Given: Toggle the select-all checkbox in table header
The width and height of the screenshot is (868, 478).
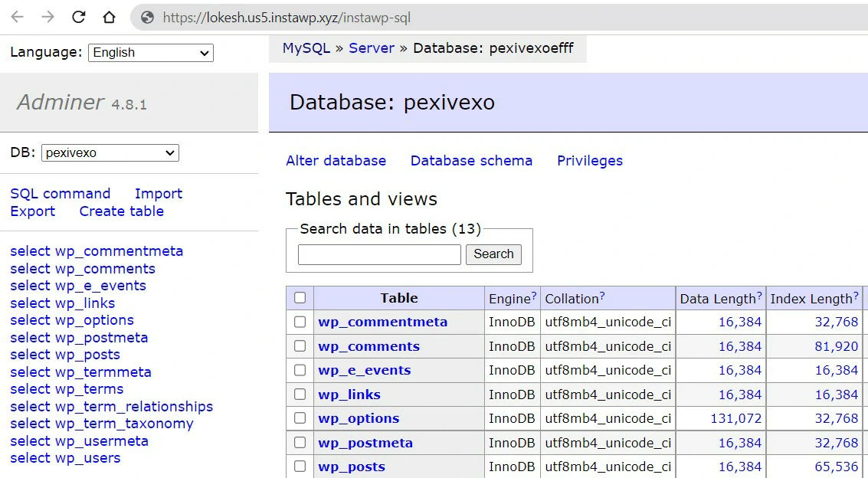Looking at the screenshot, I should pos(300,298).
